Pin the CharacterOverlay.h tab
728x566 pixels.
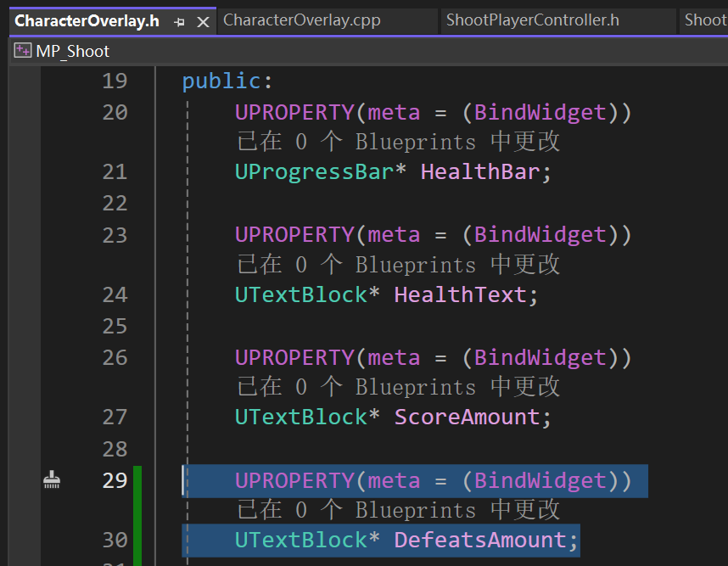click(179, 22)
